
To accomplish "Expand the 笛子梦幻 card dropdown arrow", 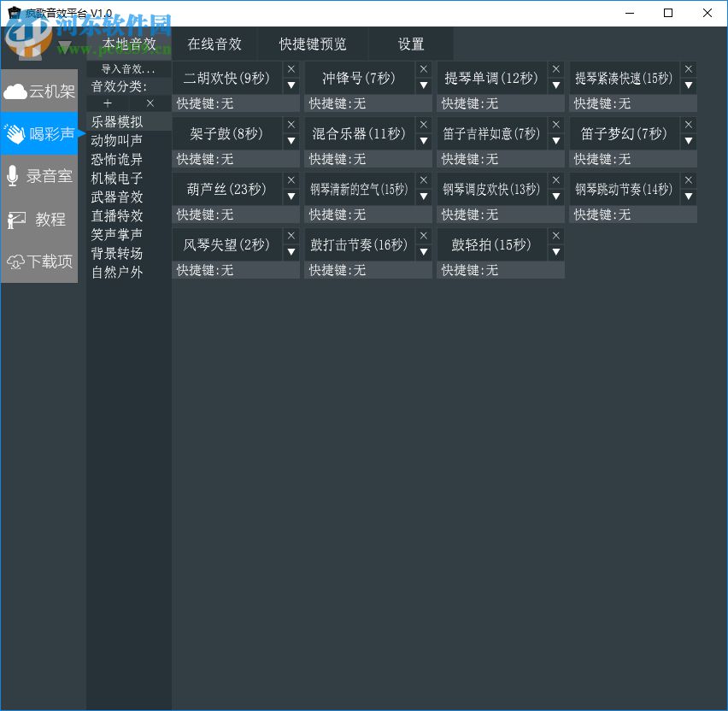I will point(688,141).
